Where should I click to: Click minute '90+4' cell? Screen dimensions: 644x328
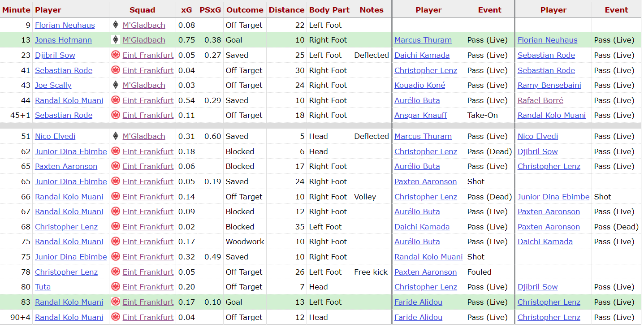[20, 317]
